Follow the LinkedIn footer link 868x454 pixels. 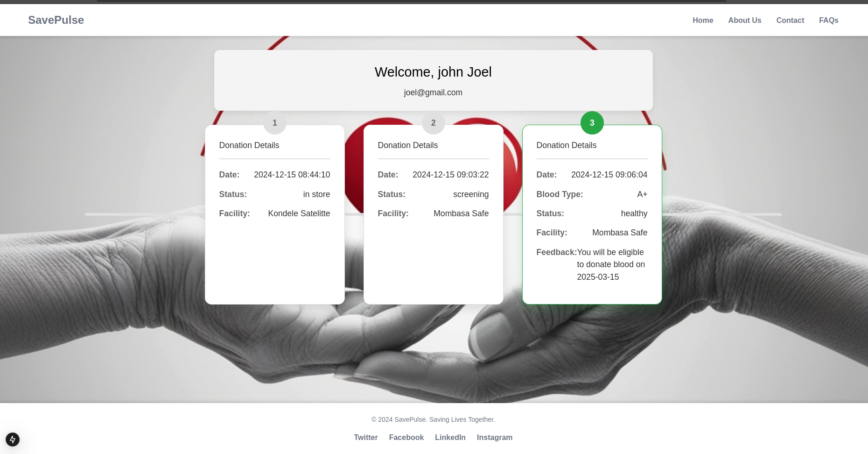coord(450,437)
